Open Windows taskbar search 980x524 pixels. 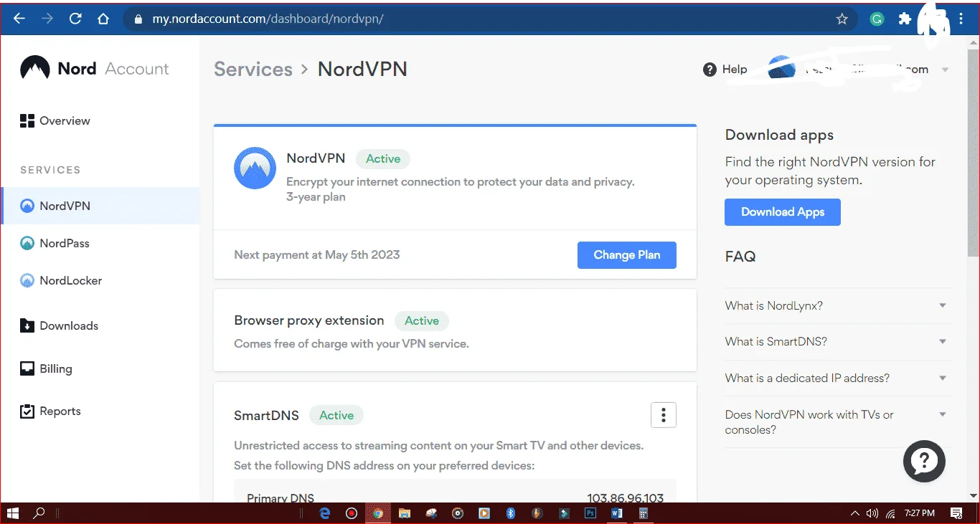pos(39,513)
